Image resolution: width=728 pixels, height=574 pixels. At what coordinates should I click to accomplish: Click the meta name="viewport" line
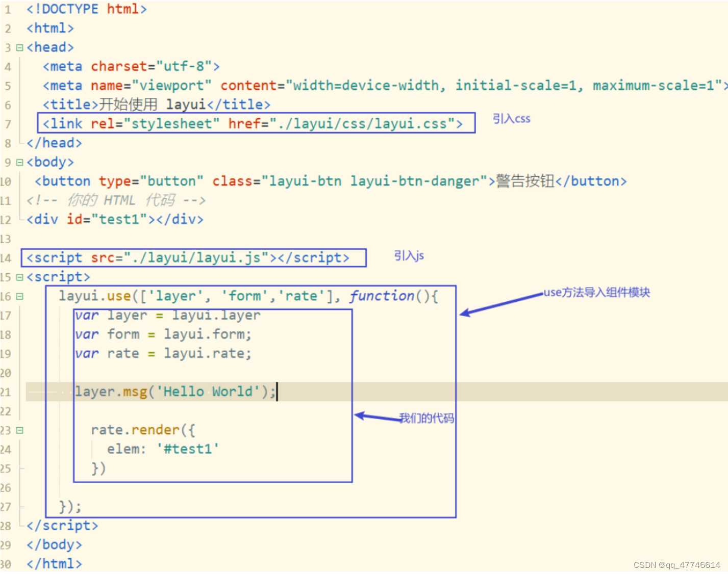point(385,86)
